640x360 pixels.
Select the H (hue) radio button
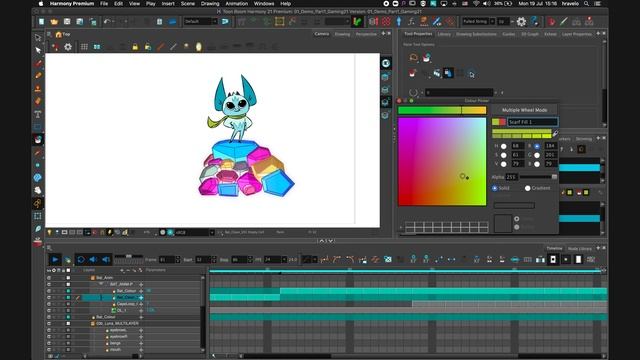point(504,146)
